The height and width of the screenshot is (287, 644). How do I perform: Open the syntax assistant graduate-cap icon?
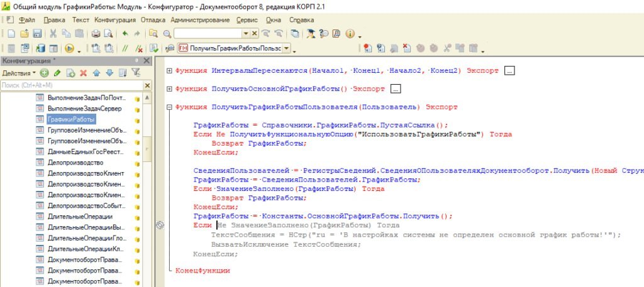coord(311,34)
